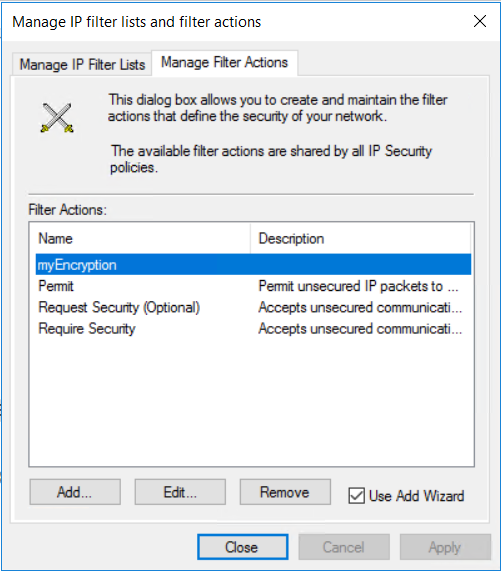Select Request Security (Optional) entry
Image resolution: width=501 pixels, height=571 pixels.
253,307
